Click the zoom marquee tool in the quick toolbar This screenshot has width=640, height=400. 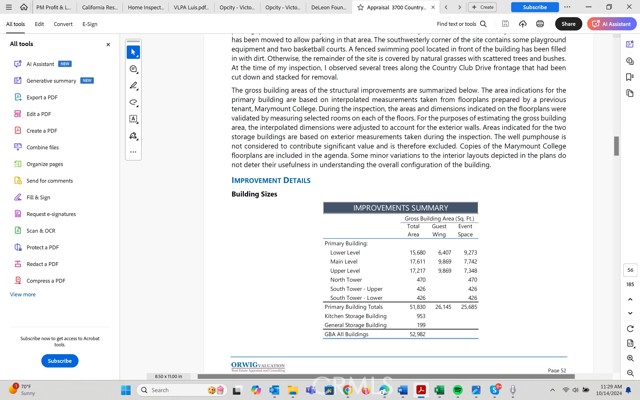click(x=133, y=69)
